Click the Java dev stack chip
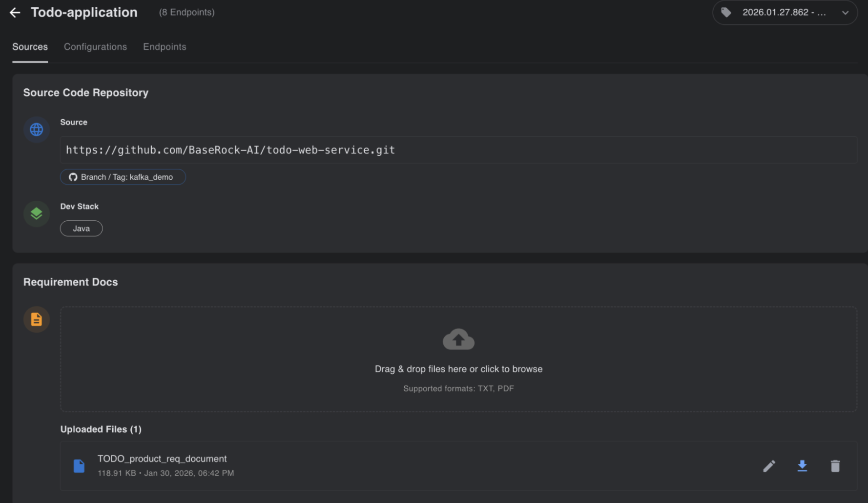The width and height of the screenshot is (868, 503). pos(82,229)
